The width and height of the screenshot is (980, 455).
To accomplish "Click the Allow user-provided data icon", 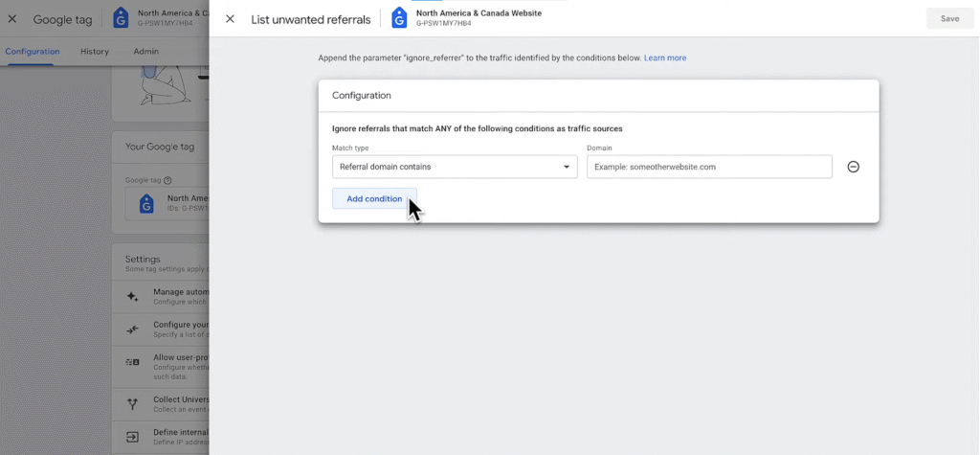I will coord(132,362).
